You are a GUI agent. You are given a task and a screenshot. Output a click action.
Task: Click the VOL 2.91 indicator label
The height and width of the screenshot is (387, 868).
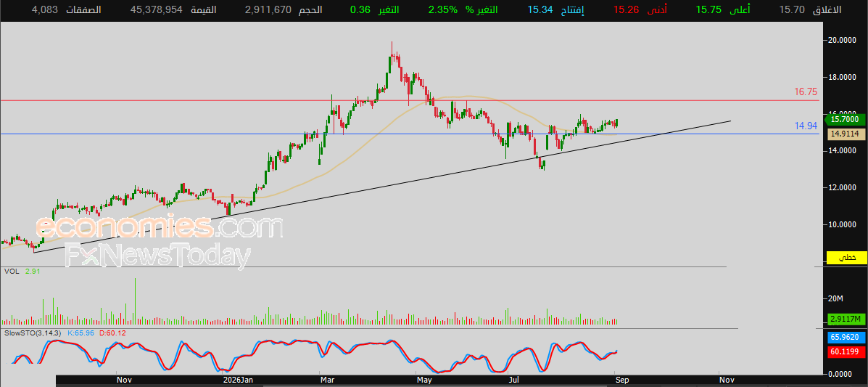(x=22, y=271)
